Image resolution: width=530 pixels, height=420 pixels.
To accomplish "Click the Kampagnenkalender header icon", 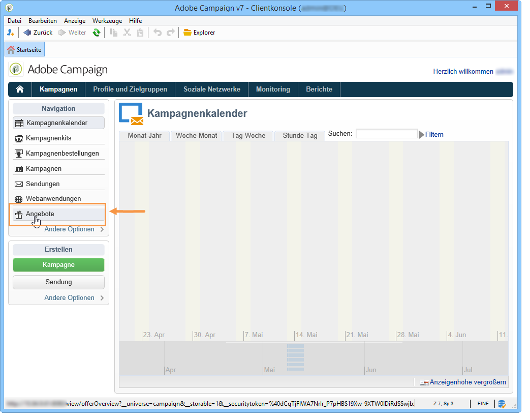I will point(131,114).
